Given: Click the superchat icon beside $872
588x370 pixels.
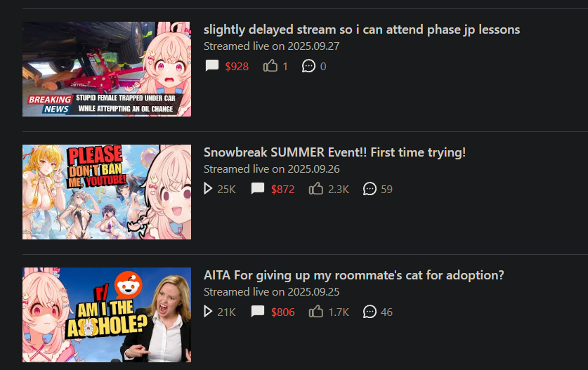Looking at the screenshot, I should click(x=258, y=189).
